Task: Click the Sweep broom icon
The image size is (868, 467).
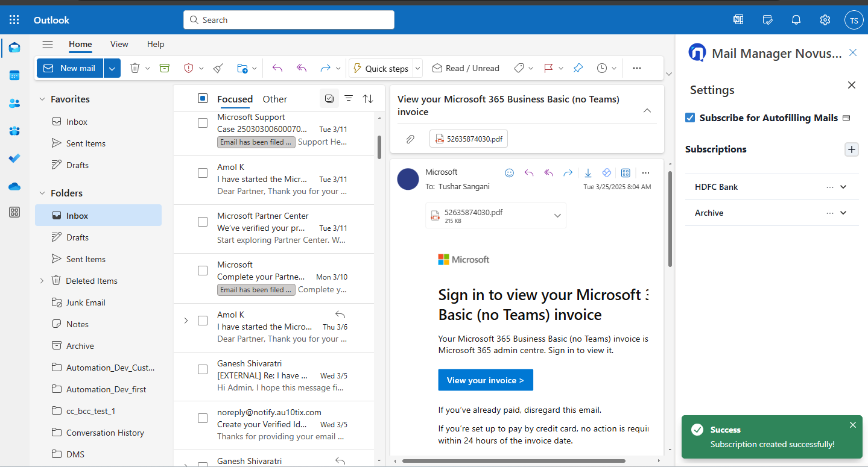Action: click(218, 68)
